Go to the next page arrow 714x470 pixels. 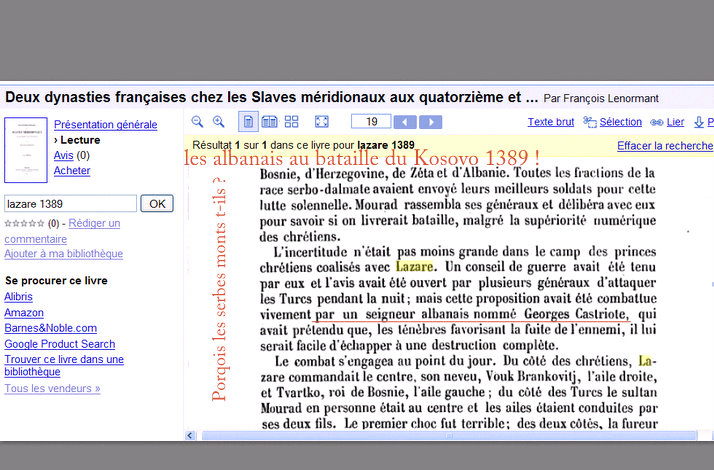431,122
